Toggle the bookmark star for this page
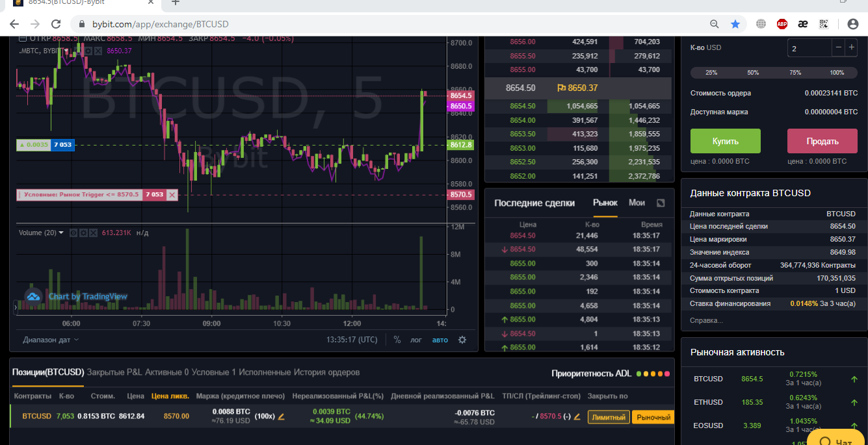The image size is (868, 445). (x=735, y=24)
